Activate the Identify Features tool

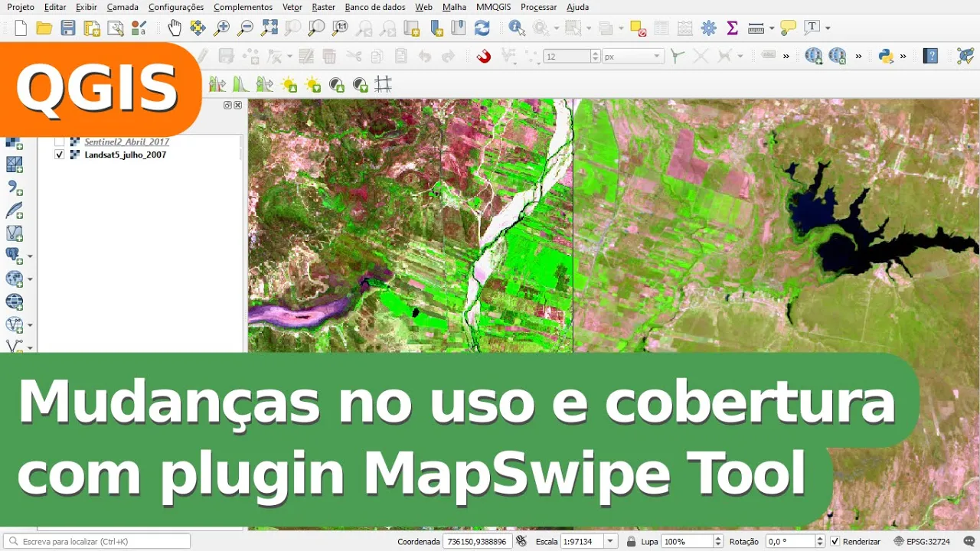(518, 28)
